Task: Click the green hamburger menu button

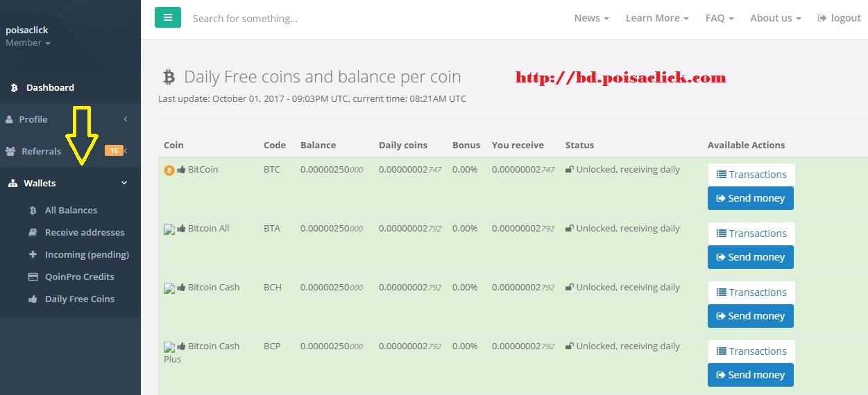Action: (168, 18)
